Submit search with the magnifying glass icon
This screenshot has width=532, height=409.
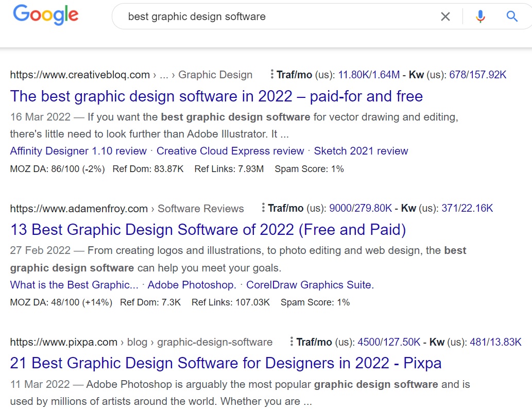511,16
